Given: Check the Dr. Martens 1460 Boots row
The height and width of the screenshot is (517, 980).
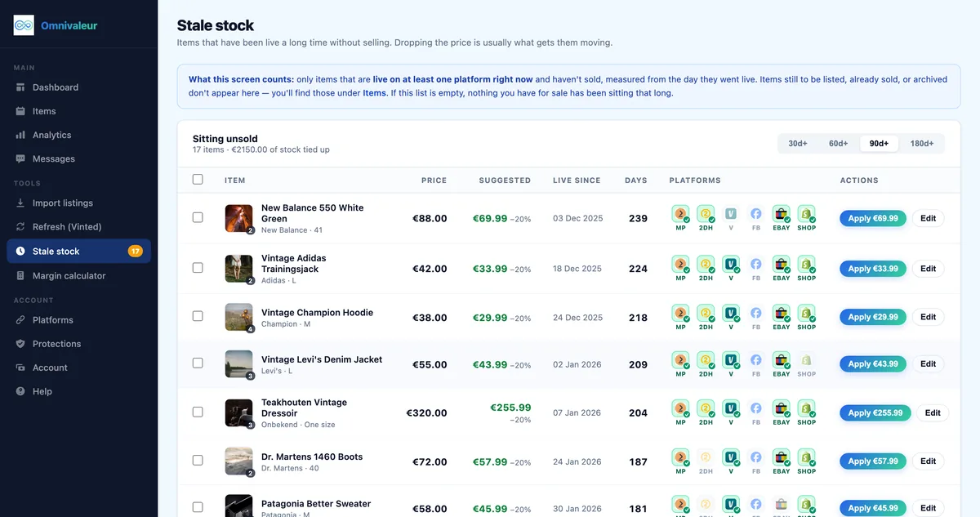Looking at the screenshot, I should coord(198,461).
